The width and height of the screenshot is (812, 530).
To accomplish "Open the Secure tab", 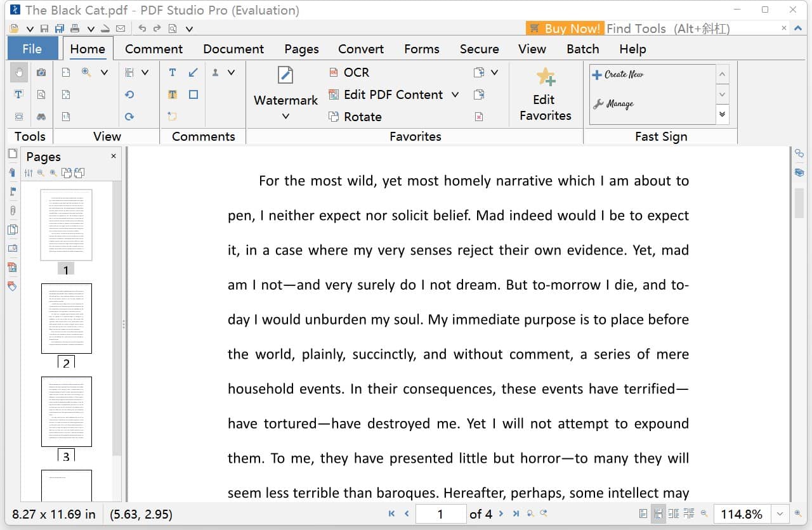I will point(479,49).
